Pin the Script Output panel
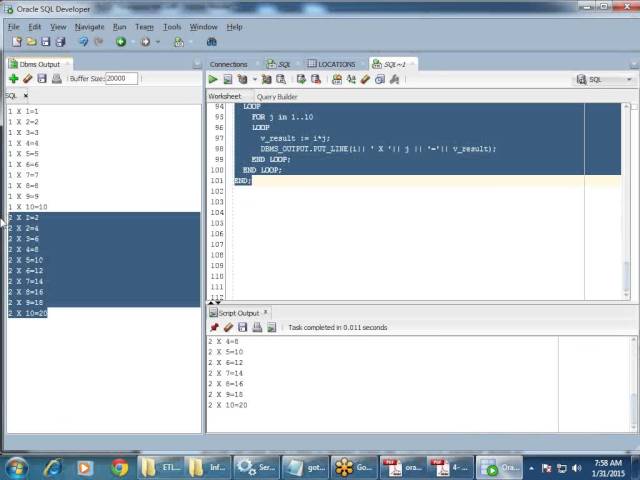 [x=214, y=327]
